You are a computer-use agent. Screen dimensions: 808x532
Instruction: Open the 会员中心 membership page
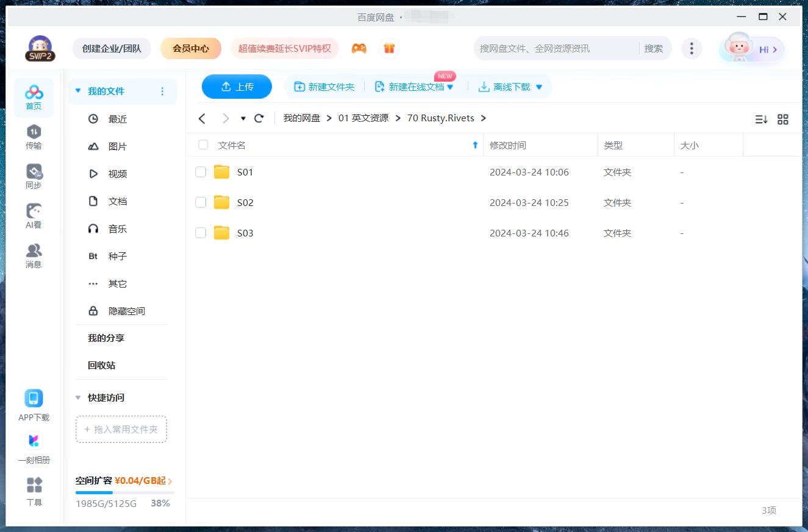(x=191, y=48)
